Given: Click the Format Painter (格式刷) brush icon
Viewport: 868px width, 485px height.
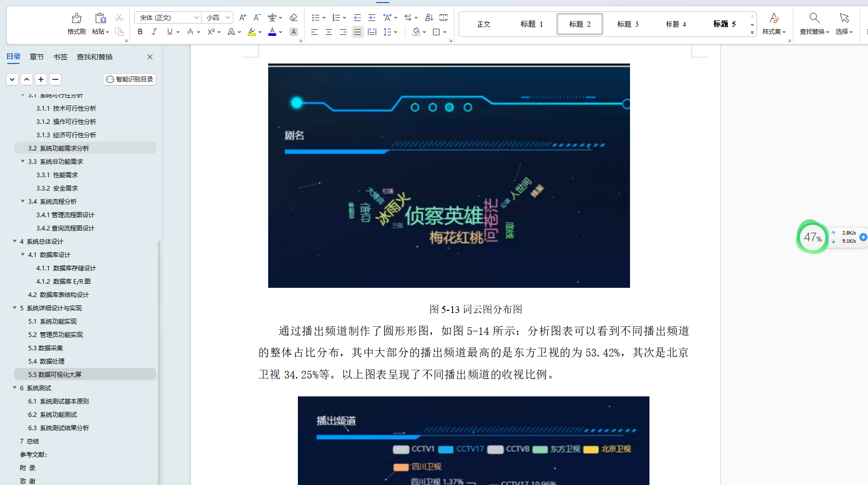Looking at the screenshot, I should pyautogui.click(x=77, y=18).
